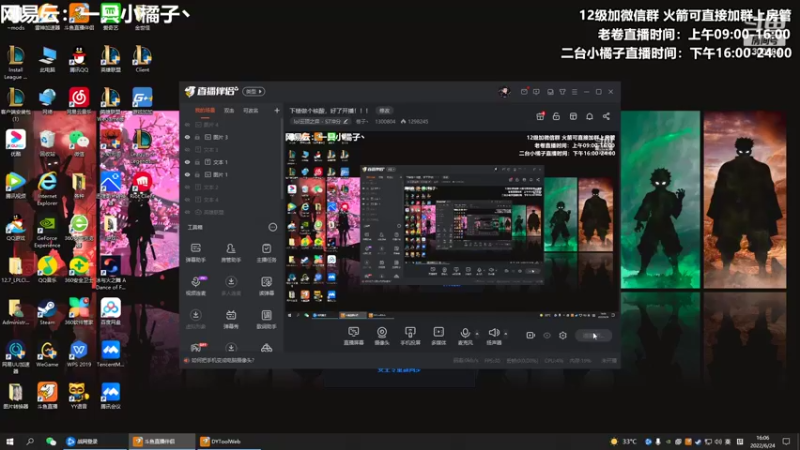Select the first orange scene tab

point(205,110)
